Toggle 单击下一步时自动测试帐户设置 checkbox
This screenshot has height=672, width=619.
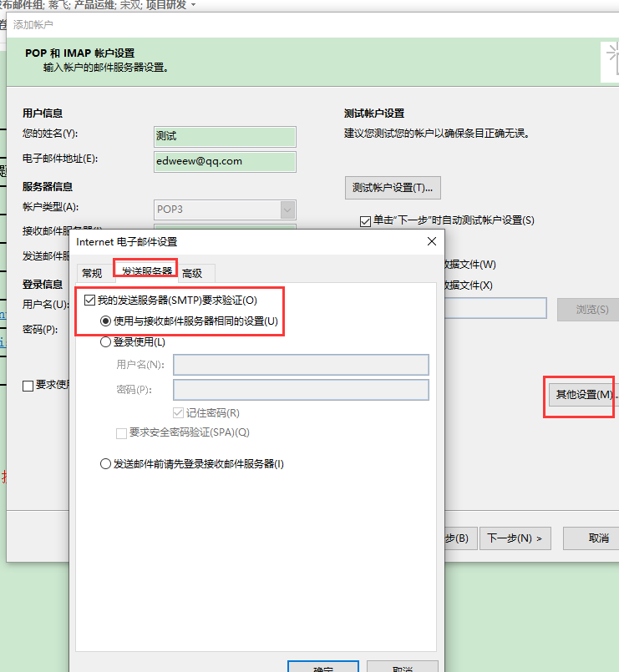pos(366,221)
